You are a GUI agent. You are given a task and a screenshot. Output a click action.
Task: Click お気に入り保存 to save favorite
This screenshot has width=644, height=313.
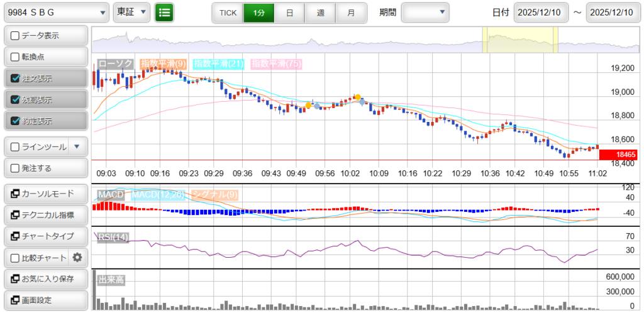[x=45, y=278]
